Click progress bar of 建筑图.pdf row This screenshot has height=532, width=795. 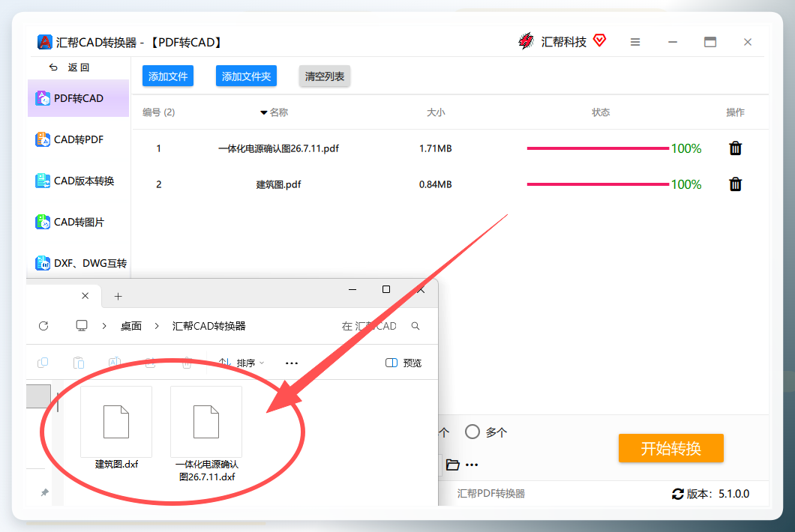click(598, 184)
